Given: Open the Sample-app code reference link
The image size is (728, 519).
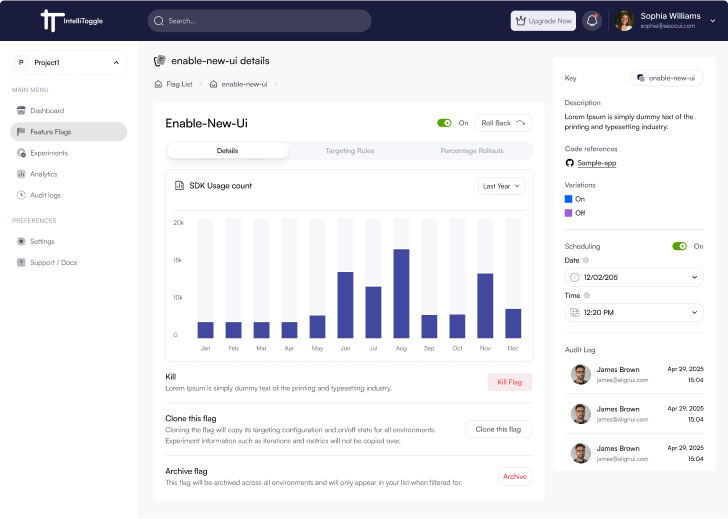Looking at the screenshot, I should pyautogui.click(x=596, y=162).
